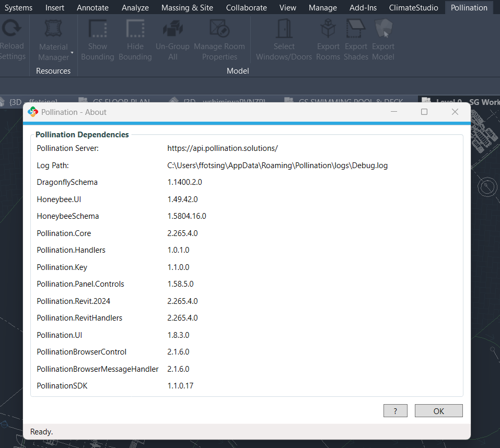Click the Hide Bounding tool
Screen dimensions: 500x448
135,40
